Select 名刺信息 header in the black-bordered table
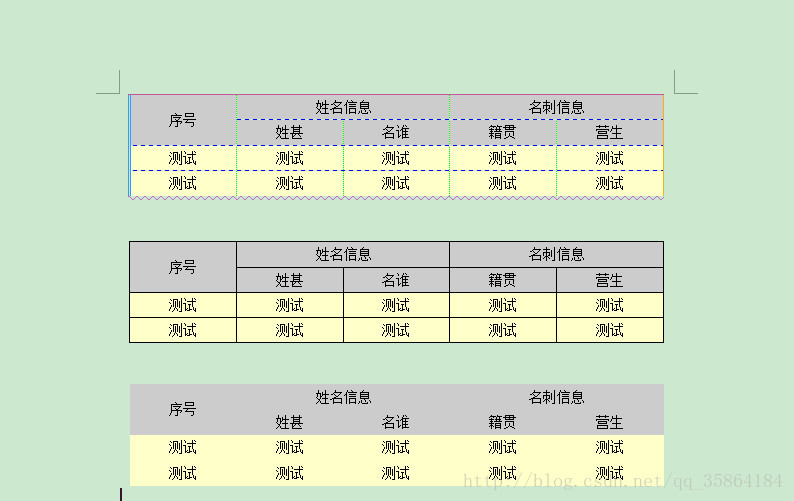This screenshot has width=794, height=501. coord(556,254)
